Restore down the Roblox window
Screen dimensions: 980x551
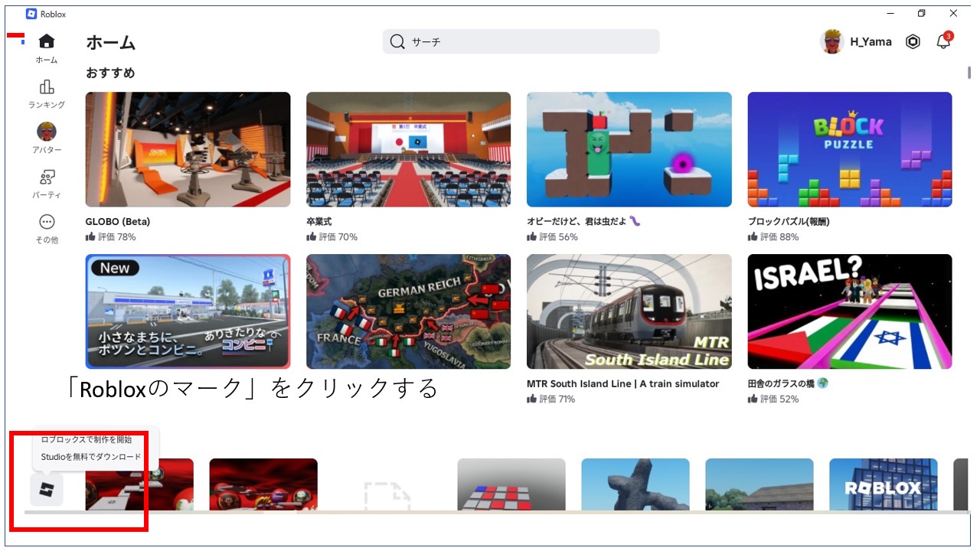tap(922, 14)
